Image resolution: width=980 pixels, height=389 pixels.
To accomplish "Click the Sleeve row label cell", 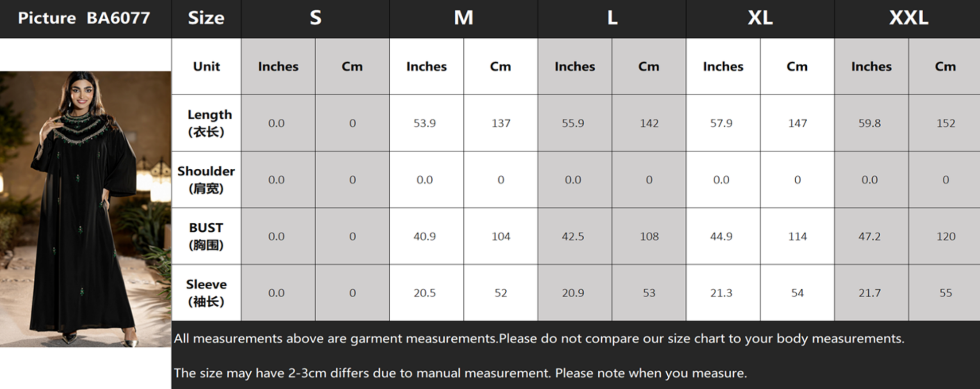I will (x=206, y=293).
